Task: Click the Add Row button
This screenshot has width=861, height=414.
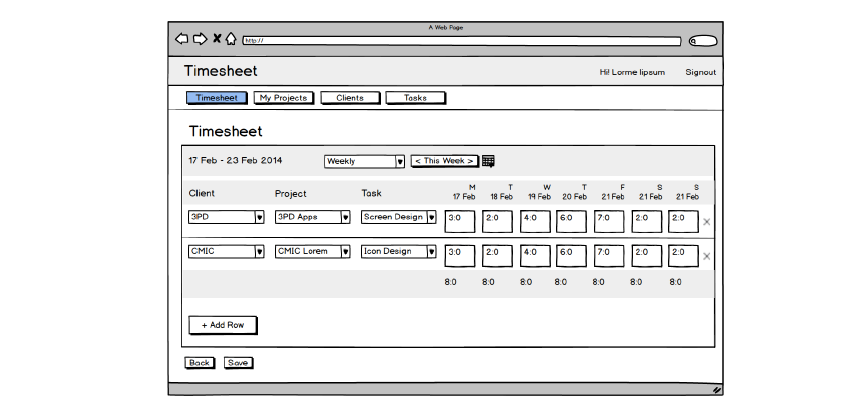Action: tap(222, 325)
